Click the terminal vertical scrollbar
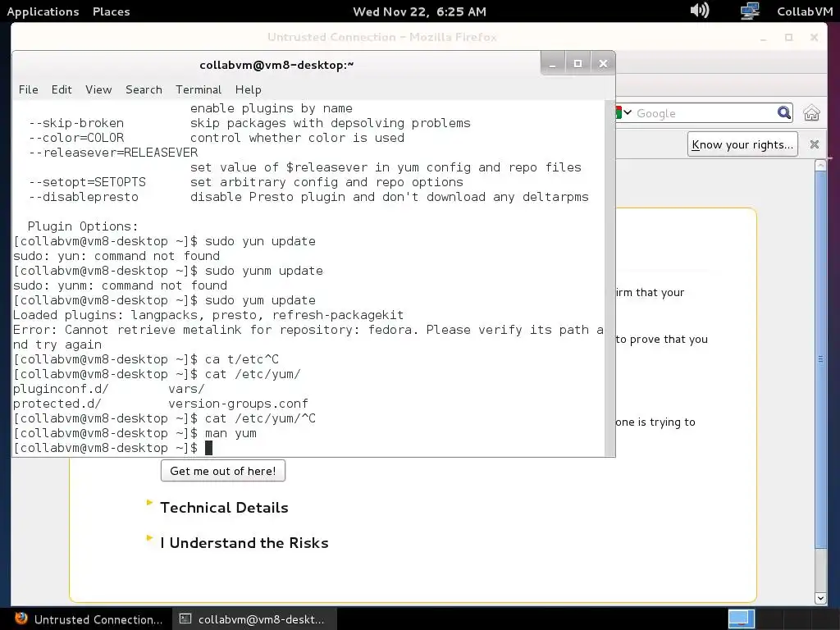Screen dimensions: 840x630 pyautogui.click(x=609, y=277)
